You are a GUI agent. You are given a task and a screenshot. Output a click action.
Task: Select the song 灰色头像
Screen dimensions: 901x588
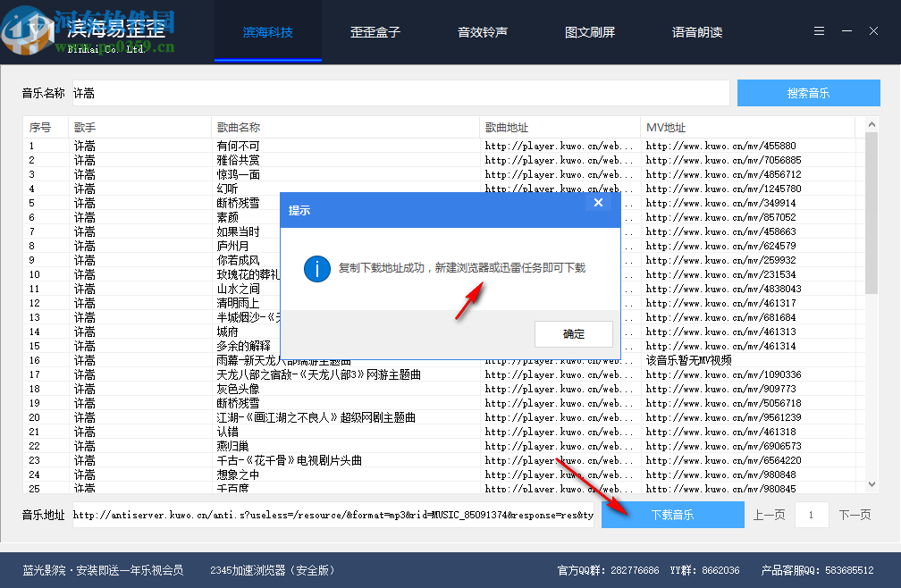(x=239, y=390)
